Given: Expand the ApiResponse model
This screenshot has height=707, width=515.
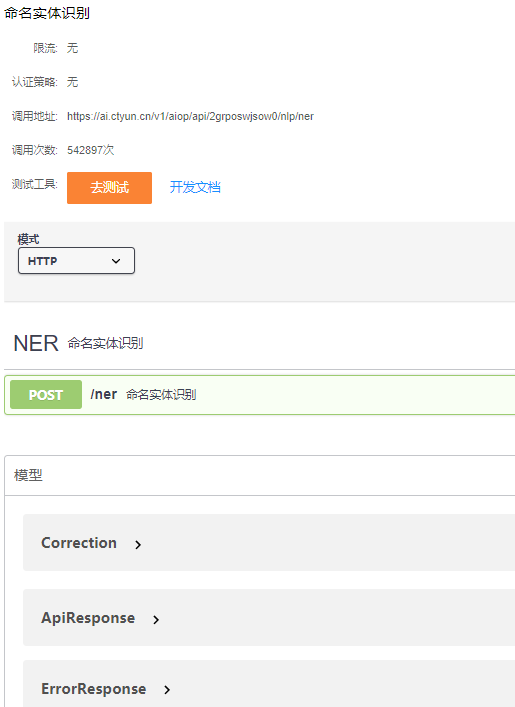Looking at the screenshot, I should click(x=269, y=618).
